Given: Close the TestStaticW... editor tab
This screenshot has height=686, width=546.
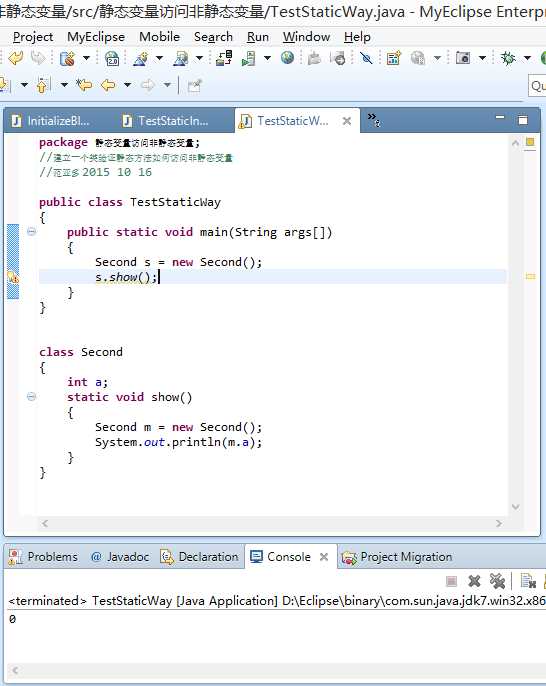Looking at the screenshot, I should tap(347, 121).
